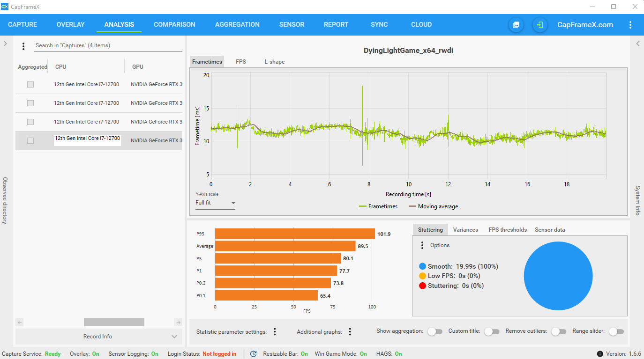Show the FPS graph tab
This screenshot has height=359, width=644.
click(241, 62)
